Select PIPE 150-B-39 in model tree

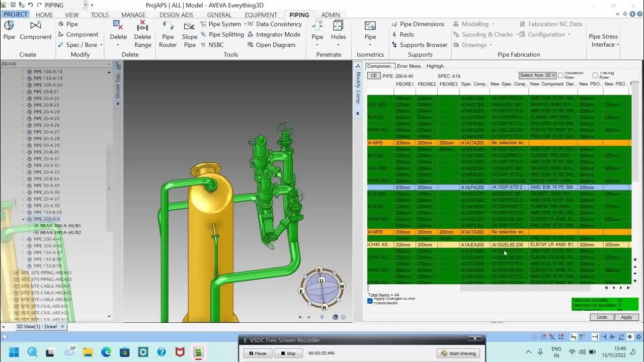tap(47, 212)
